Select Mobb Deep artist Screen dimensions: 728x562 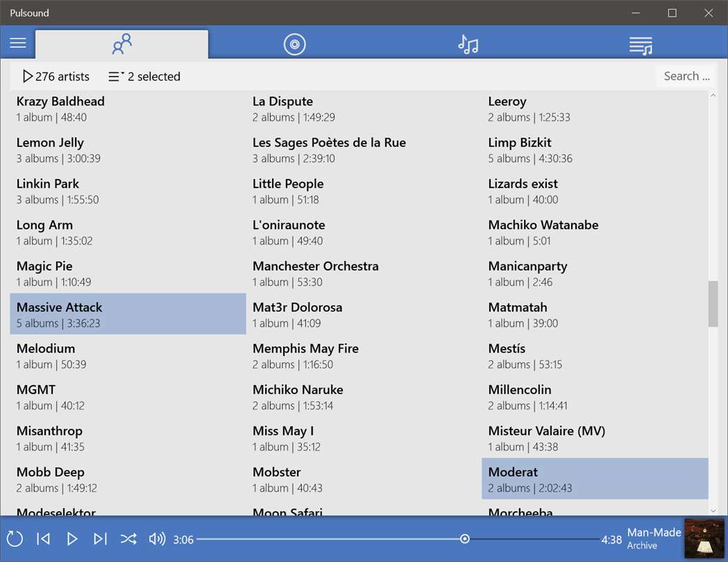tap(128, 479)
